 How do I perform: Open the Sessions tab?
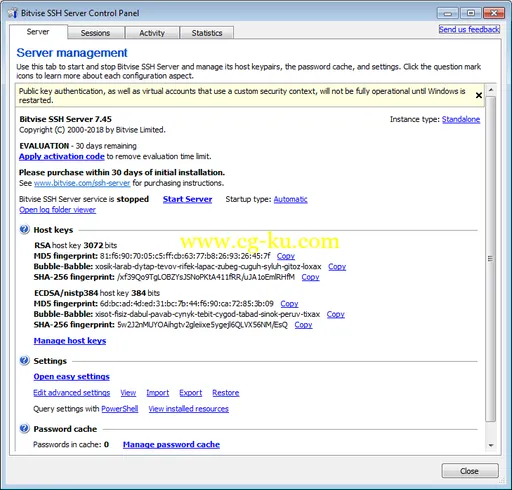click(x=96, y=33)
